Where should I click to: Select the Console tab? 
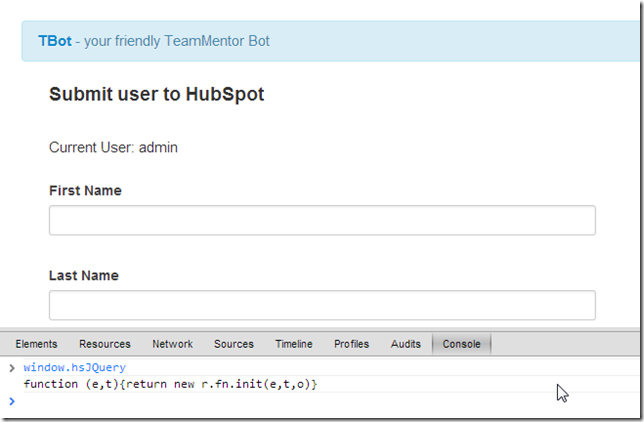(x=461, y=344)
